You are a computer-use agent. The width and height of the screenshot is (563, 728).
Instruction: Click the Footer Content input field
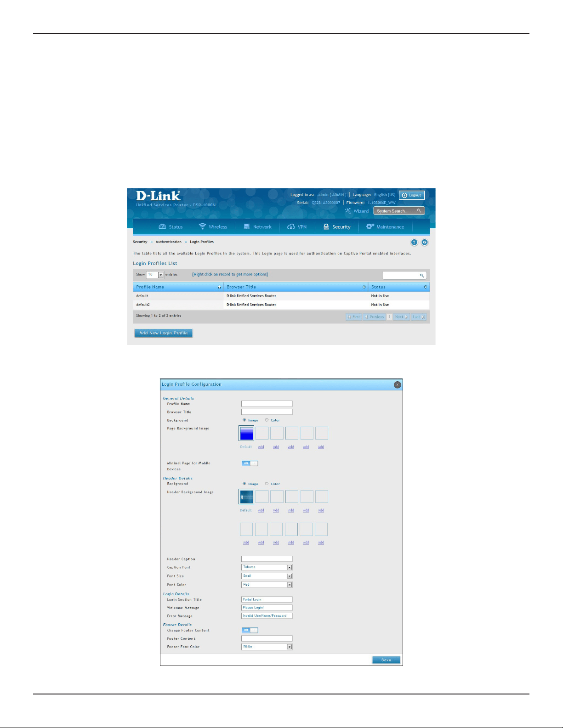[267, 638]
